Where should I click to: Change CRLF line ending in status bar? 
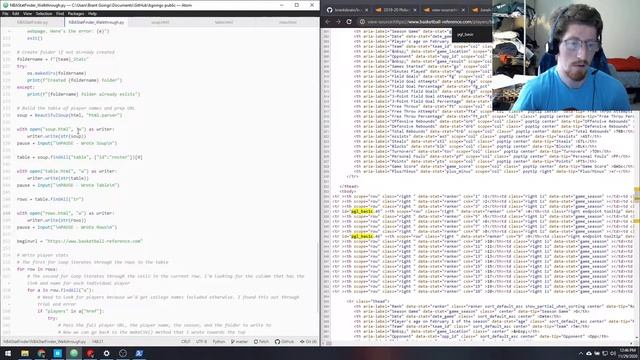[186, 342]
